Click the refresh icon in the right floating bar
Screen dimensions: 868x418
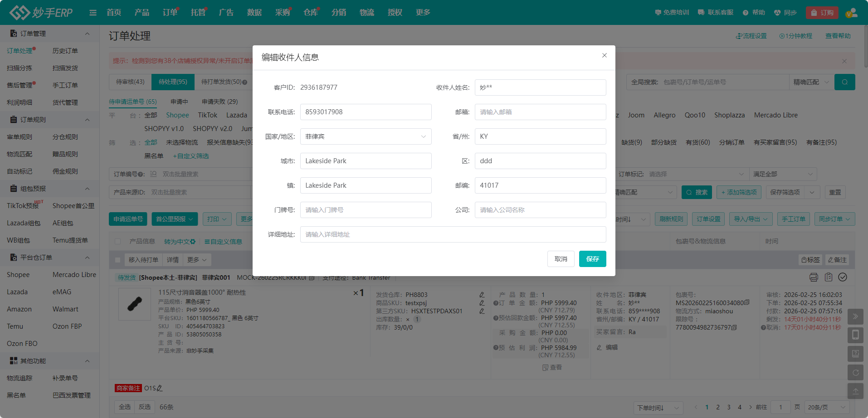tap(855, 373)
